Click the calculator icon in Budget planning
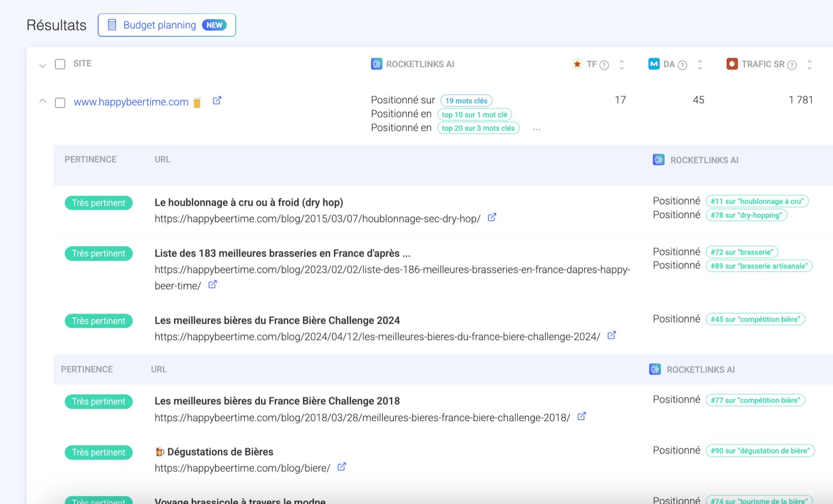 tap(112, 25)
